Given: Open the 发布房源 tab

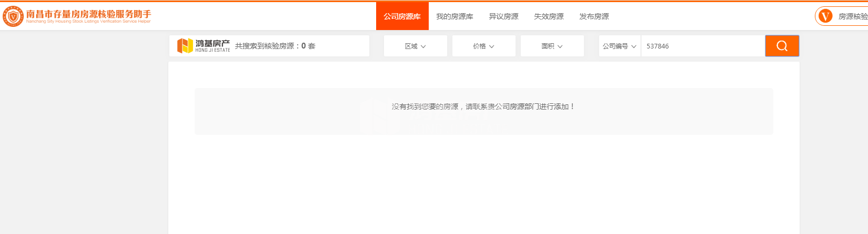Looking at the screenshot, I should pyautogui.click(x=594, y=16).
